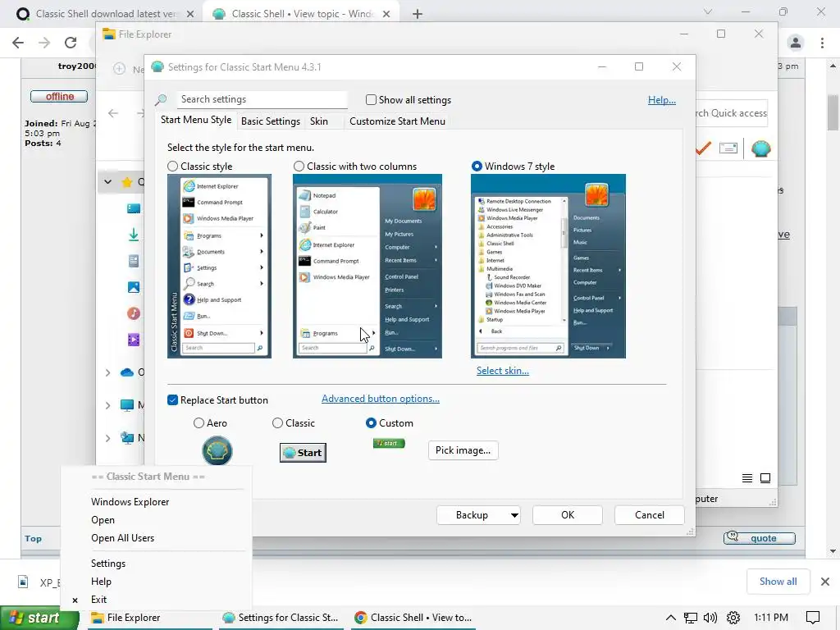The height and width of the screenshot is (630, 840).
Task: Switch File Explorer to large icons view
Action: 765,478
